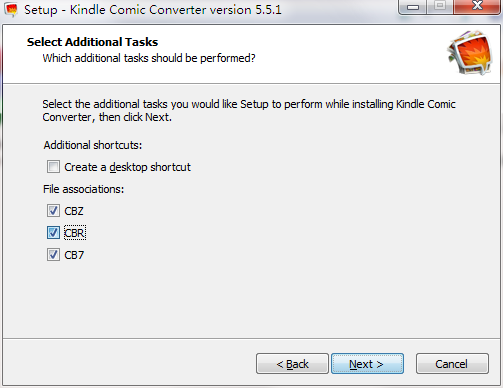This screenshot has height=388, width=503.
Task: Click the focused CBR label text
Action: [x=74, y=233]
